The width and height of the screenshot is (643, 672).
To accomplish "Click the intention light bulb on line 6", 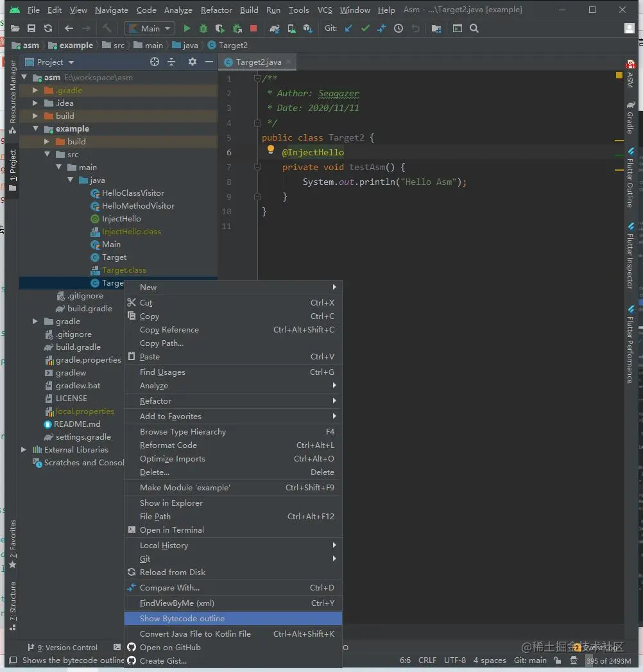I will click(x=271, y=150).
